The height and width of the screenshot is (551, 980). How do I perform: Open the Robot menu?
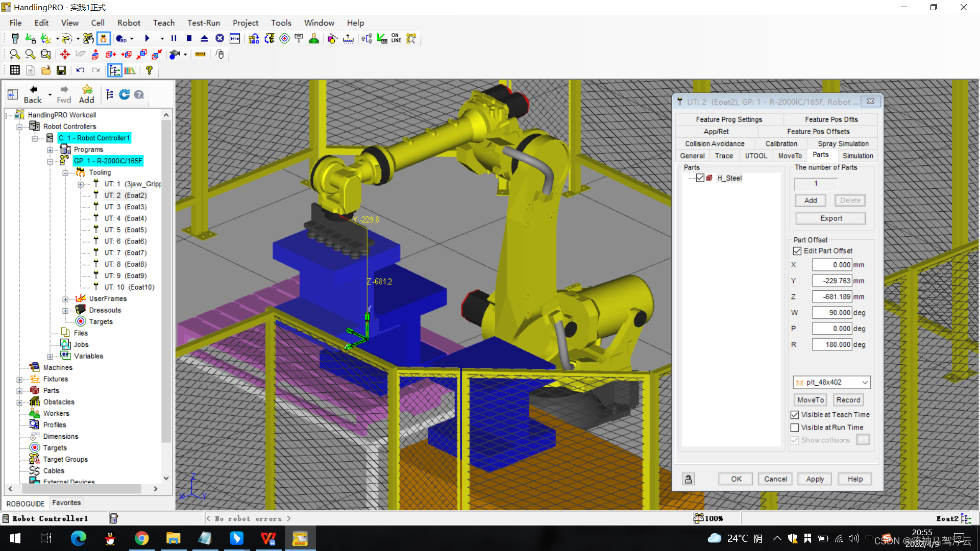[x=129, y=23]
